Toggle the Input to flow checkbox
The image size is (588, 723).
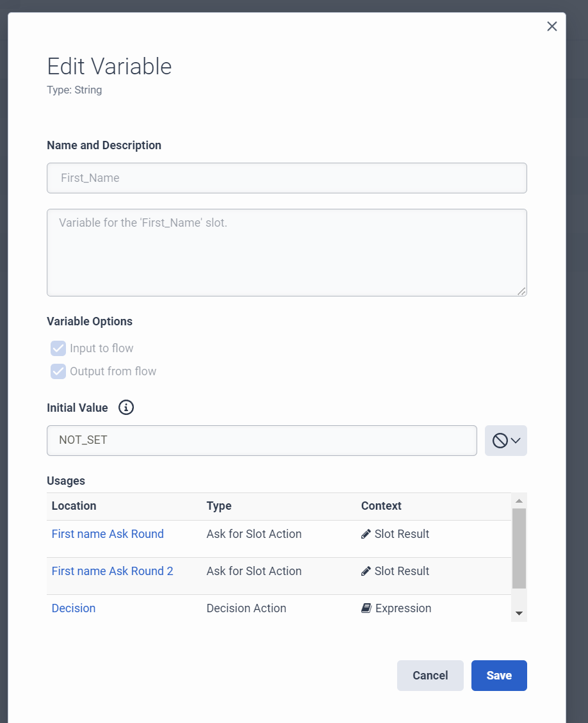click(58, 348)
